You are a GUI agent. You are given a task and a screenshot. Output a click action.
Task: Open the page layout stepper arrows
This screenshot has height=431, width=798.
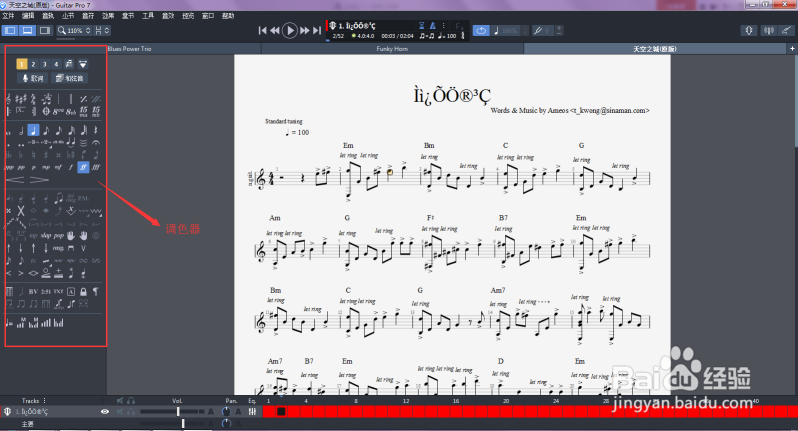point(106,31)
